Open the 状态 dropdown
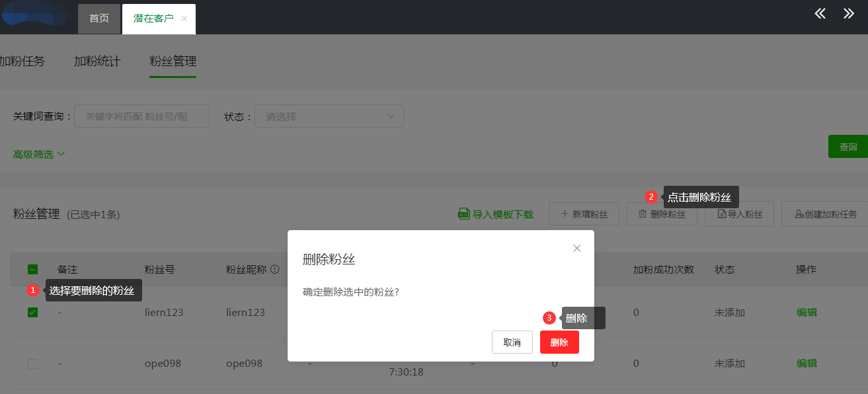Viewport: 868px width, 394px height. pos(329,116)
